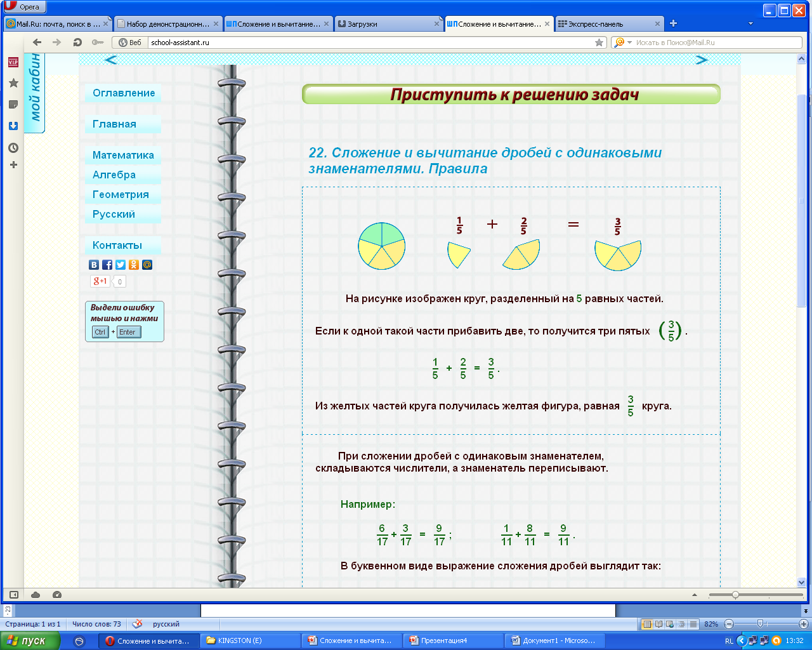Open the Математика section
Viewport: 812px width, 650px height.
point(123,156)
